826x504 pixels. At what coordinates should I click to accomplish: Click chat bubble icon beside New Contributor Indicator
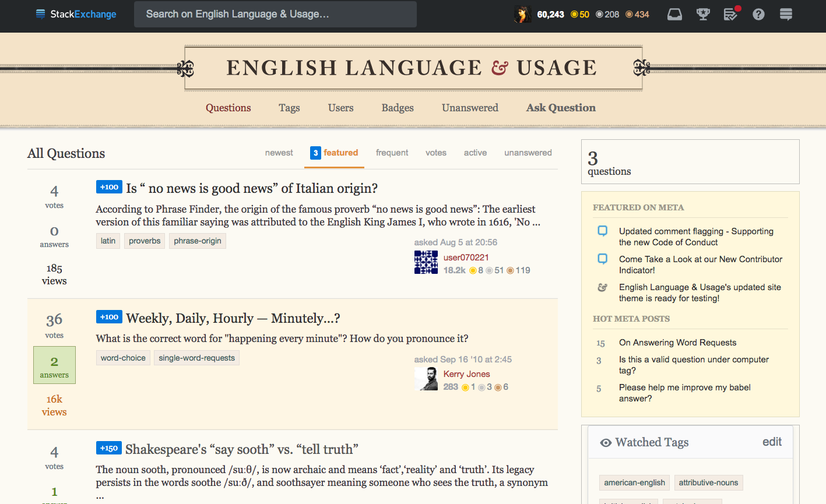[603, 259]
